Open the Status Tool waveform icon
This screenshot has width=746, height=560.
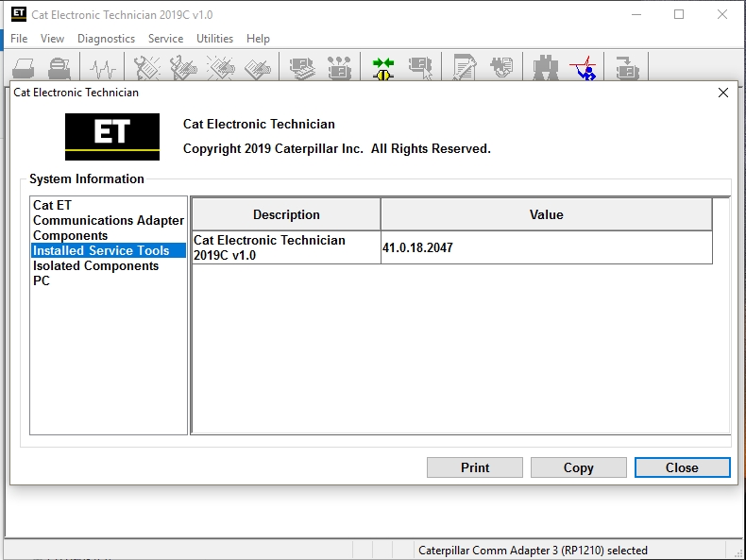pos(102,68)
